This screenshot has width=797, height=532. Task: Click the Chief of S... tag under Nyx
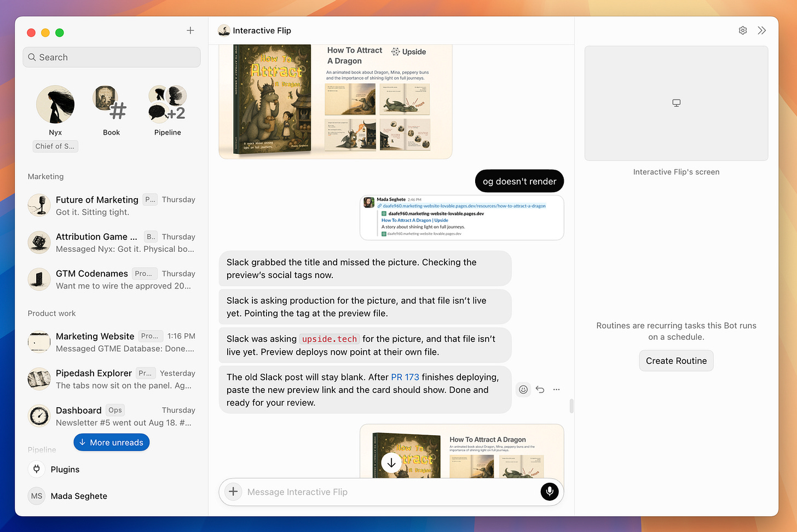click(x=55, y=146)
